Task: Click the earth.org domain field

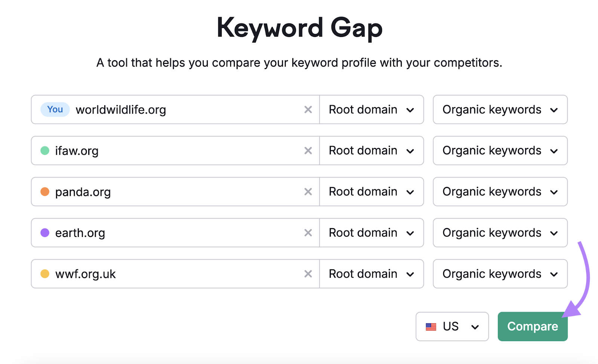Action: (168, 233)
